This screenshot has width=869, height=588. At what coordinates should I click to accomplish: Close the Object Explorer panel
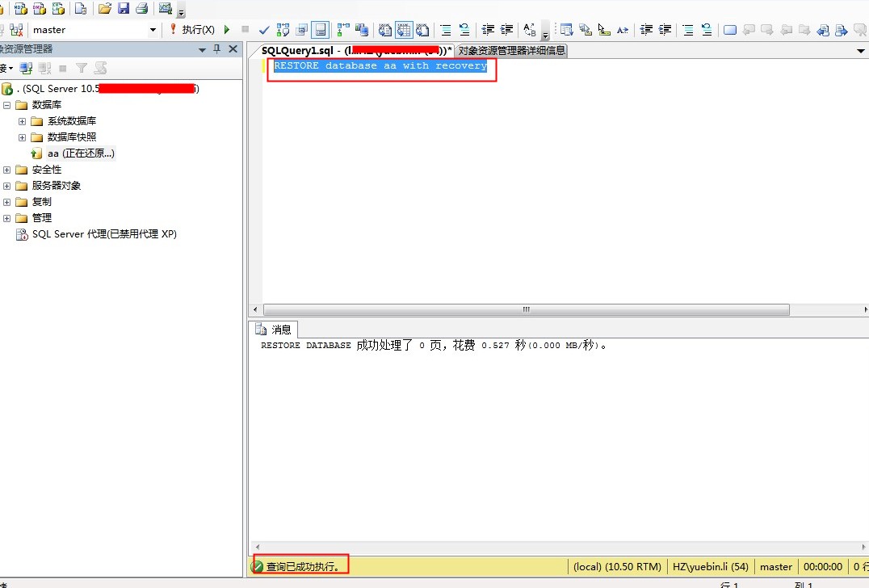[x=233, y=49]
